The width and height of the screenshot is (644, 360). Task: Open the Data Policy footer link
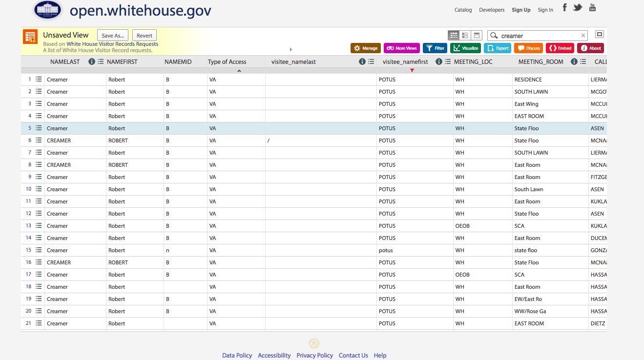(237, 355)
